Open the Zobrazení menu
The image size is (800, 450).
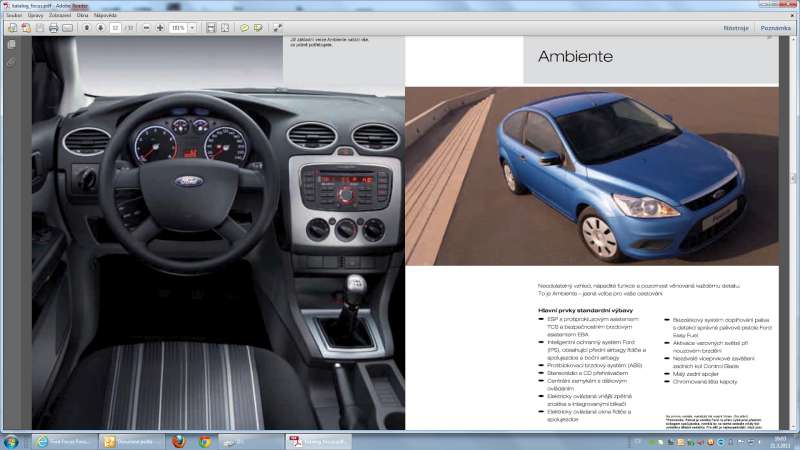click(59, 16)
